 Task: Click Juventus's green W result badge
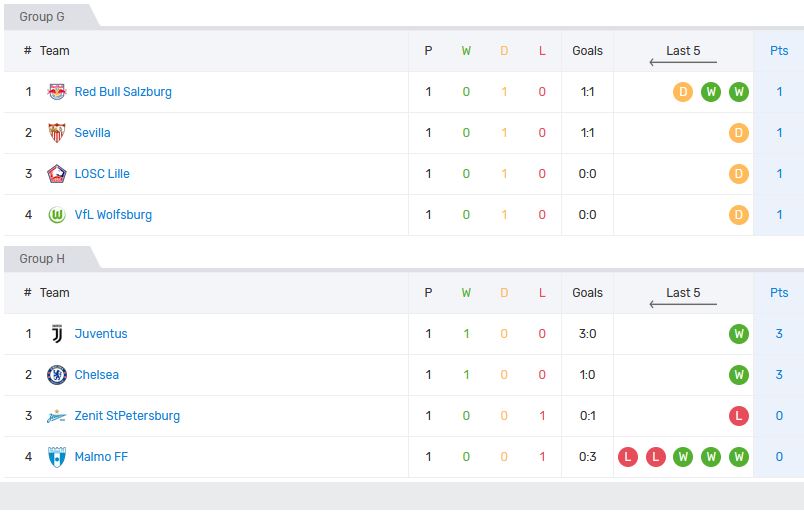pos(739,334)
